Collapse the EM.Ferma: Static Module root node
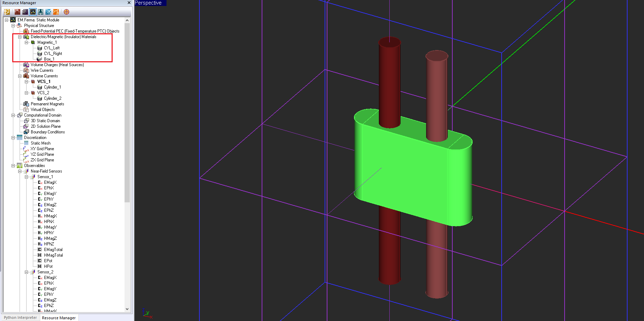 pyautogui.click(x=6, y=20)
